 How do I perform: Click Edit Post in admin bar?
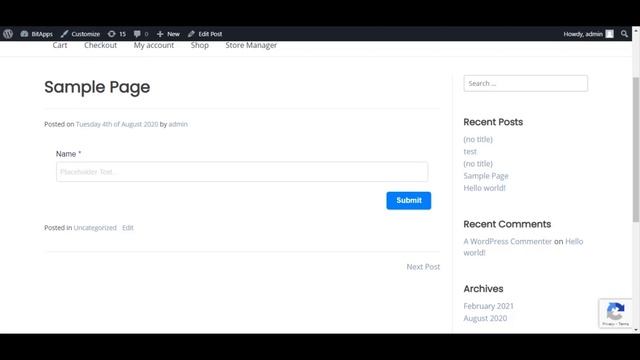point(205,34)
